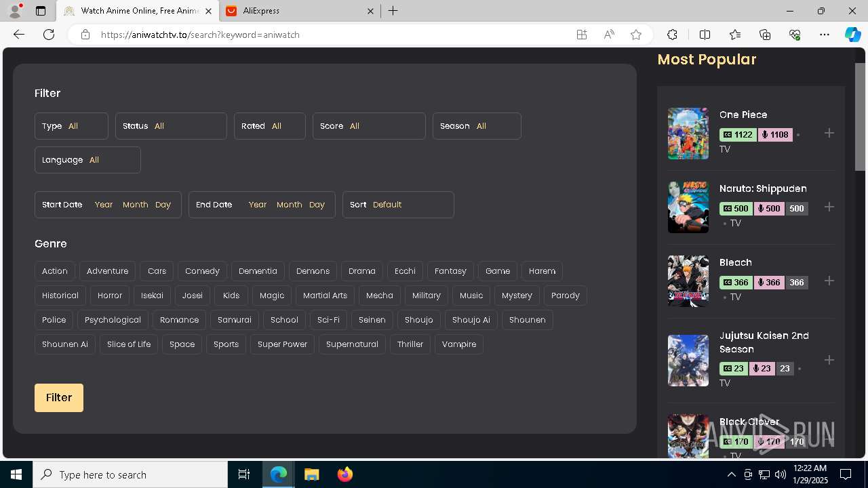Screen dimensions: 868x488
Task: Open File Explorer from the taskbar
Action: tap(311, 474)
